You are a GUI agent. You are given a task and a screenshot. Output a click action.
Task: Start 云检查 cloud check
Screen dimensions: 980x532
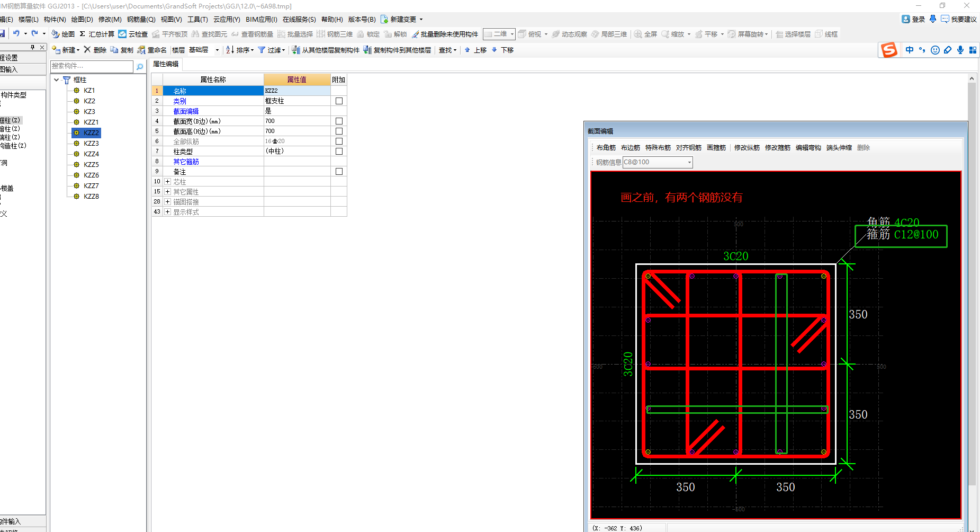[x=133, y=34]
